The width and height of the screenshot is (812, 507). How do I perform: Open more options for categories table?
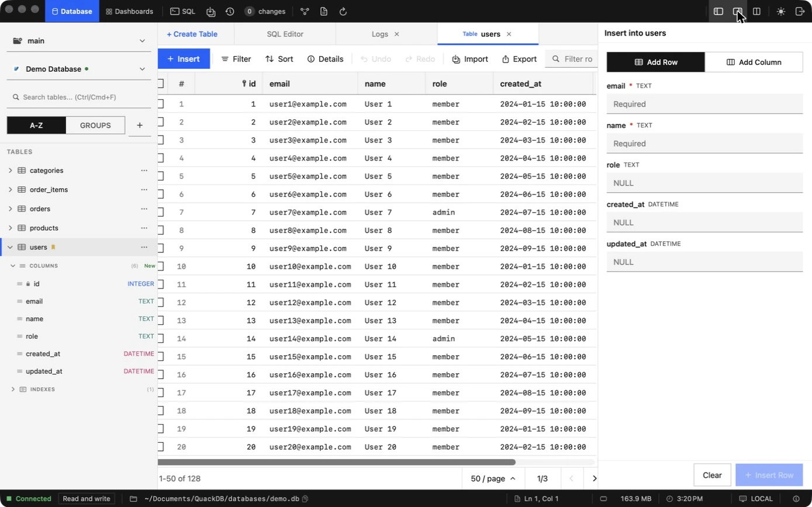pyautogui.click(x=144, y=171)
